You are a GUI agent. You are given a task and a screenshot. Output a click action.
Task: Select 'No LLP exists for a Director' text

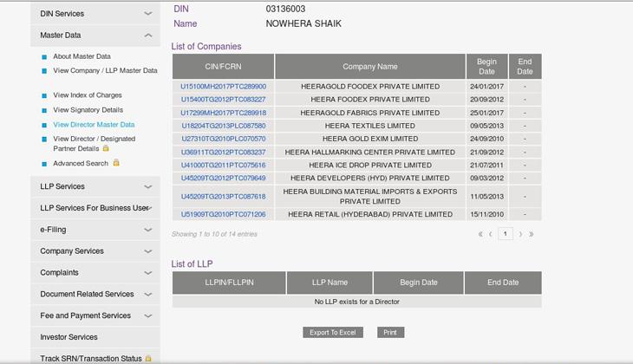pos(357,302)
